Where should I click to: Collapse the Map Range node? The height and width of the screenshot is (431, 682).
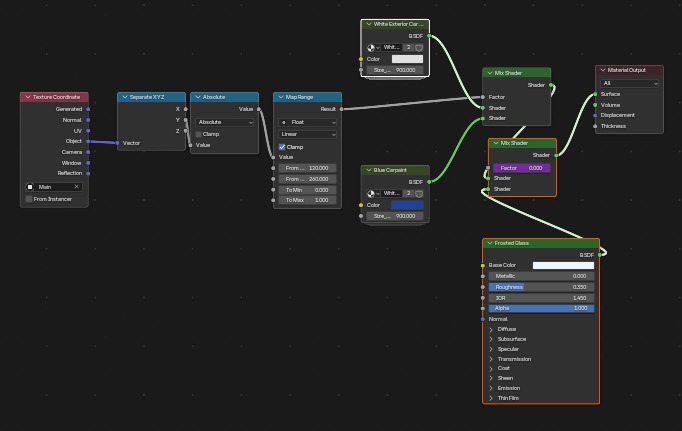pos(281,97)
